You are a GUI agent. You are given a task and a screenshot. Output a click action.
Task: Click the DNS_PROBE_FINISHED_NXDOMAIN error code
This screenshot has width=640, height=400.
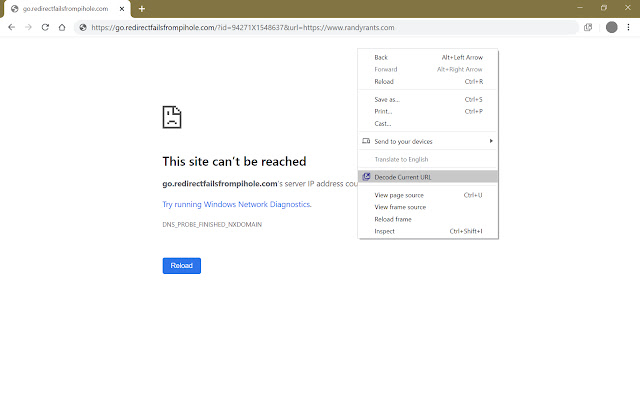tap(212, 224)
